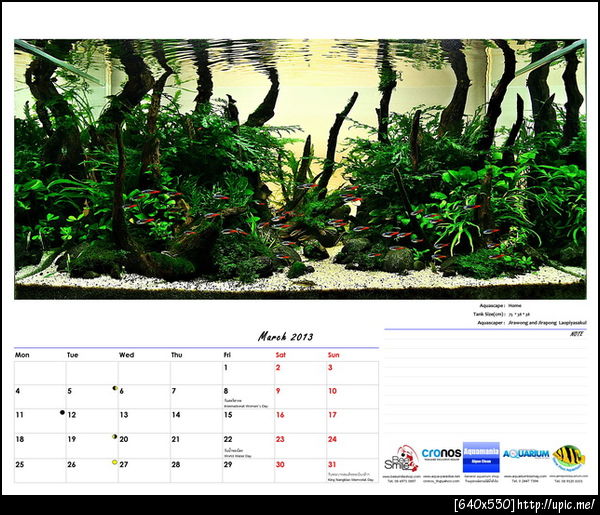Click the red shrimp Smile logo
The image size is (600, 515).
click(401, 458)
